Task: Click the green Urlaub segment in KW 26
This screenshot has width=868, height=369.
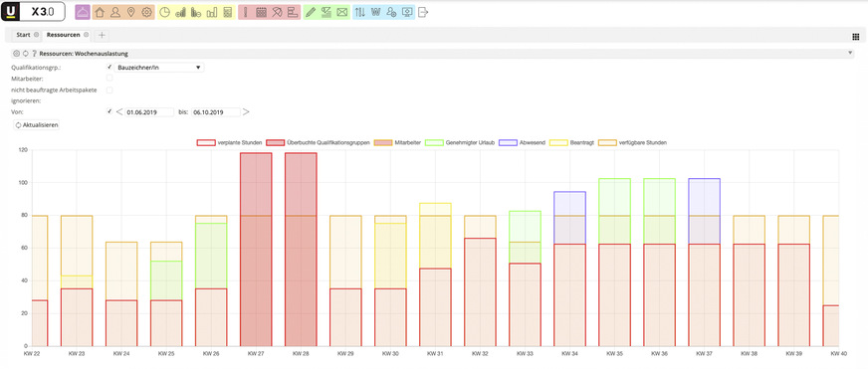Action: 211,257
